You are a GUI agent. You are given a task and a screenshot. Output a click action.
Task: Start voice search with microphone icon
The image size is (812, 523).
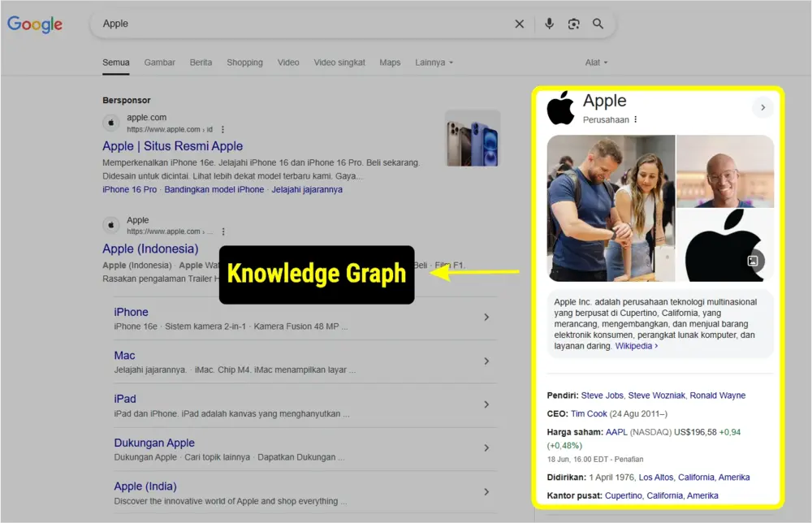[x=549, y=24]
